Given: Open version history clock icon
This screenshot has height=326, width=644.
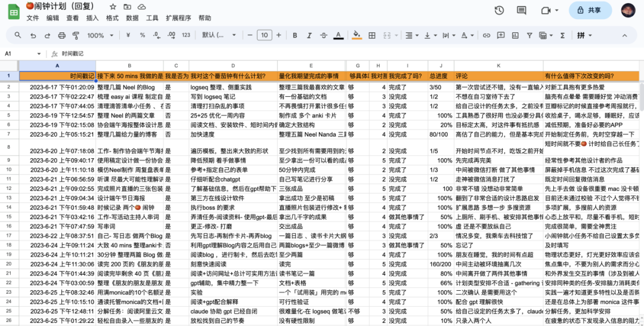Looking at the screenshot, I should [499, 11].
